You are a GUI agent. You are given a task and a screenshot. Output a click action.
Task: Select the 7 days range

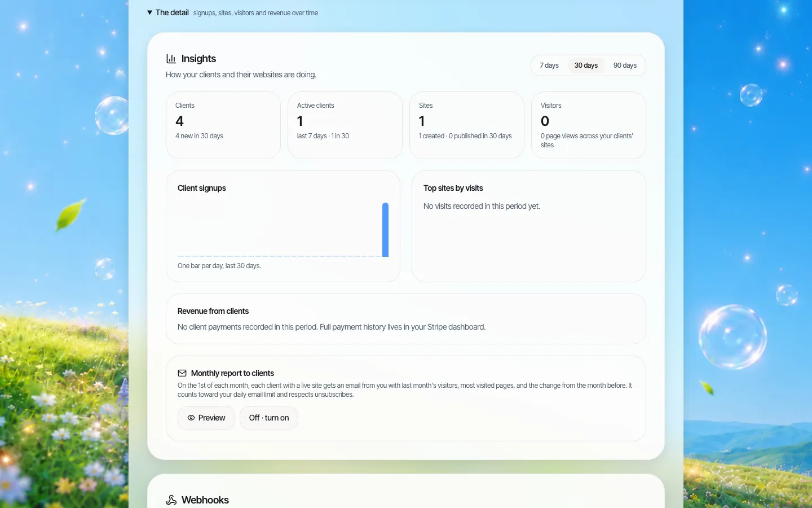point(549,65)
